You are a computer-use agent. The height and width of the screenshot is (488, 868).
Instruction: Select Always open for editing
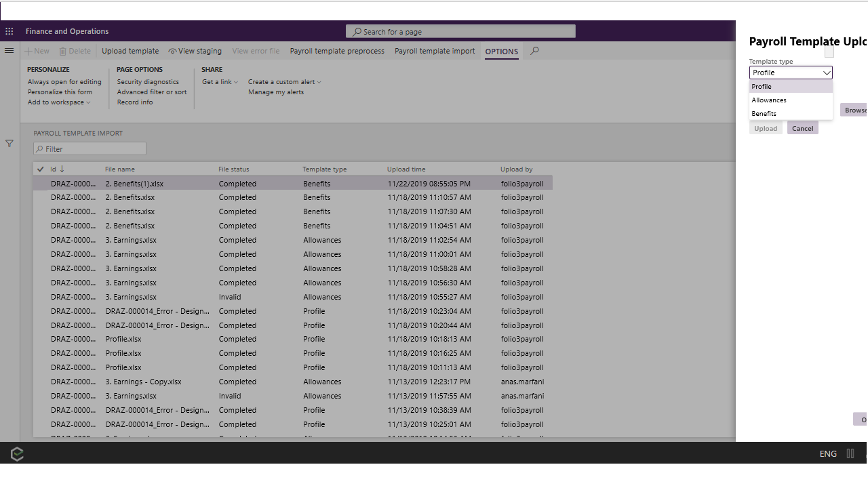[64, 82]
